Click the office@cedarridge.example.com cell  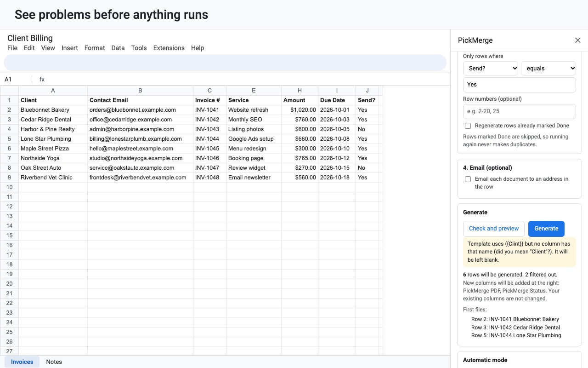click(140, 120)
